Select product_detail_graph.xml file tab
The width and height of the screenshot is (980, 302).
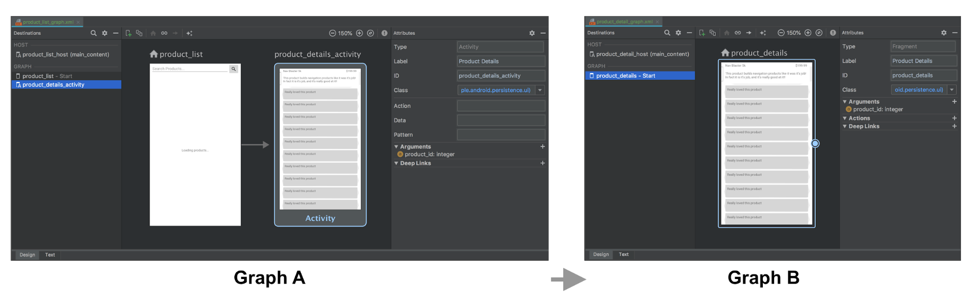pos(624,22)
